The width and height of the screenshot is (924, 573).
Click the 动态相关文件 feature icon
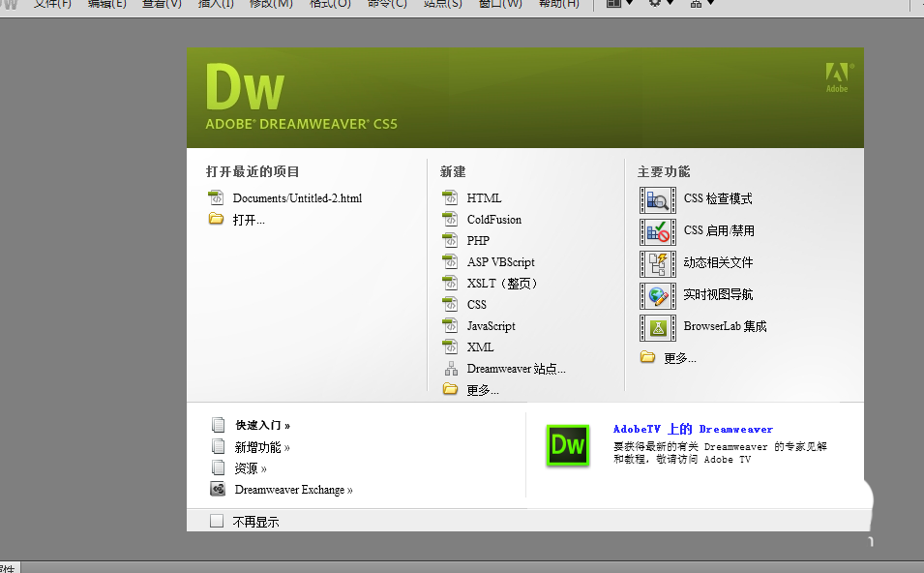pyautogui.click(x=658, y=264)
